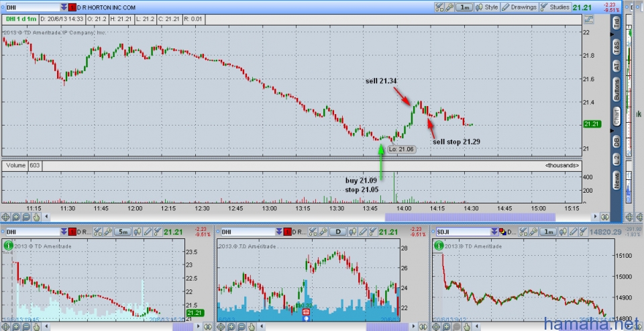Open flask studies icon on $DJI chart
The height and width of the screenshot is (331, 644).
coord(582,232)
